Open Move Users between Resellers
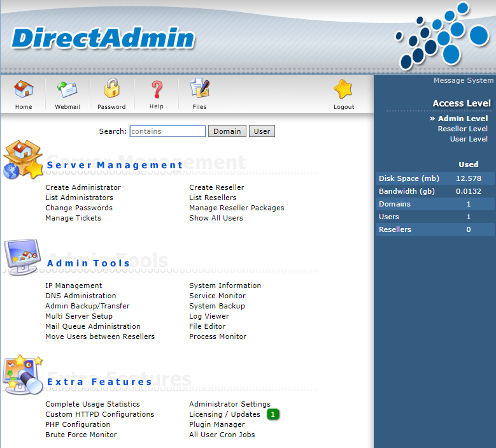Screen dimensions: 496x448 [x=100, y=336]
